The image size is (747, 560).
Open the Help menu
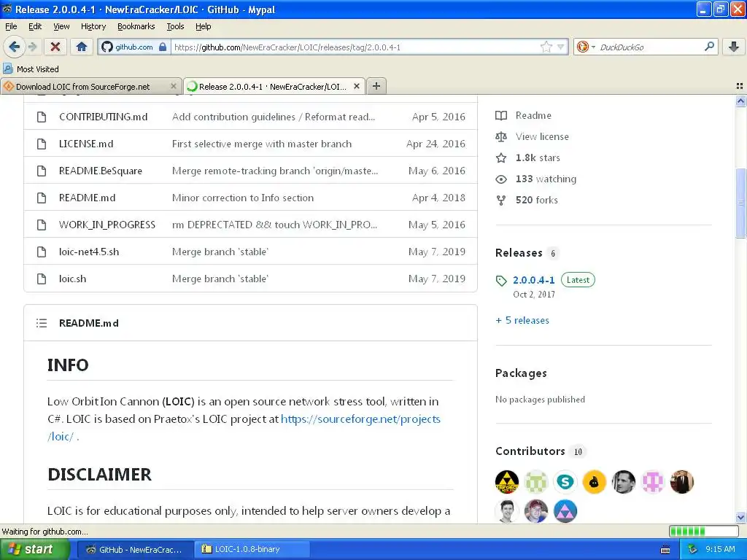203,26
